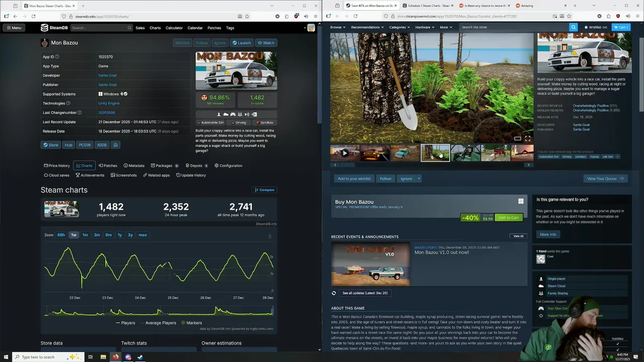Toggle Follow on the Steam store page
Viewport: 644px width, 362px height.
(386, 178)
